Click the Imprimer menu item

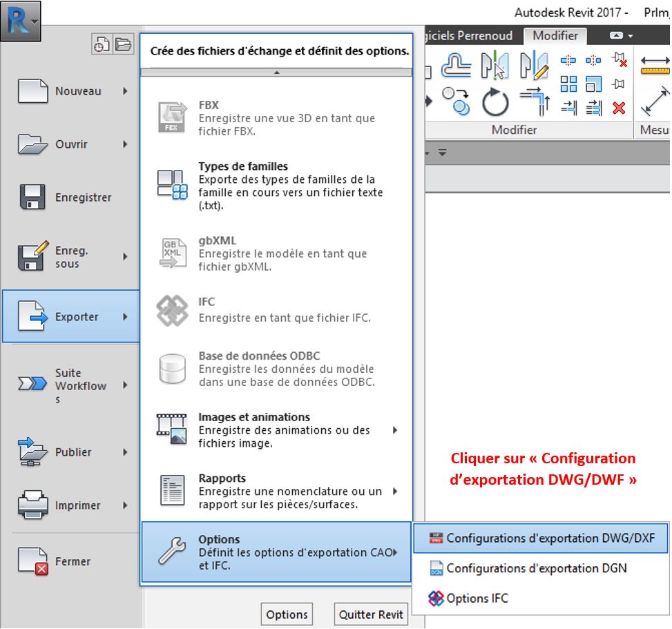72,505
